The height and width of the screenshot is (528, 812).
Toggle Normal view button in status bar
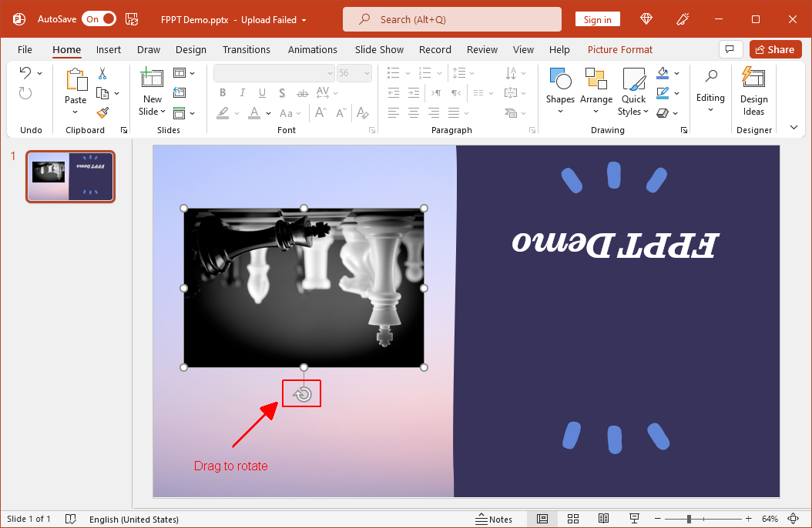(x=542, y=519)
